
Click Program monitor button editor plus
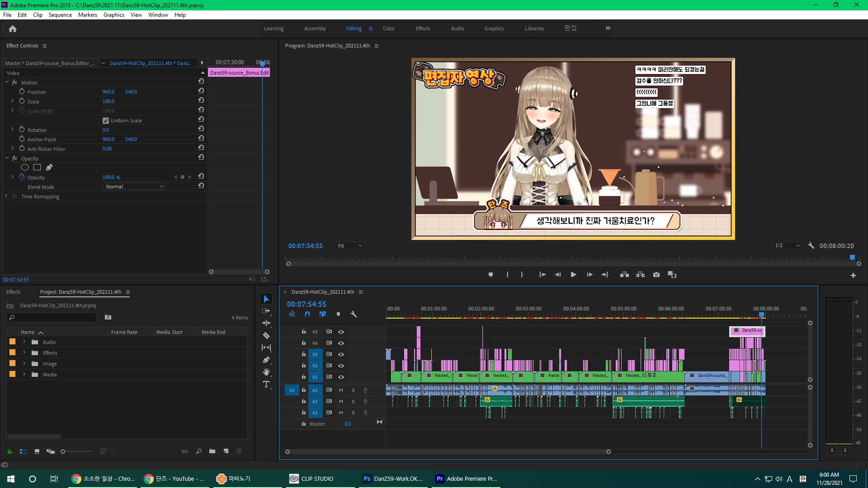click(x=853, y=275)
